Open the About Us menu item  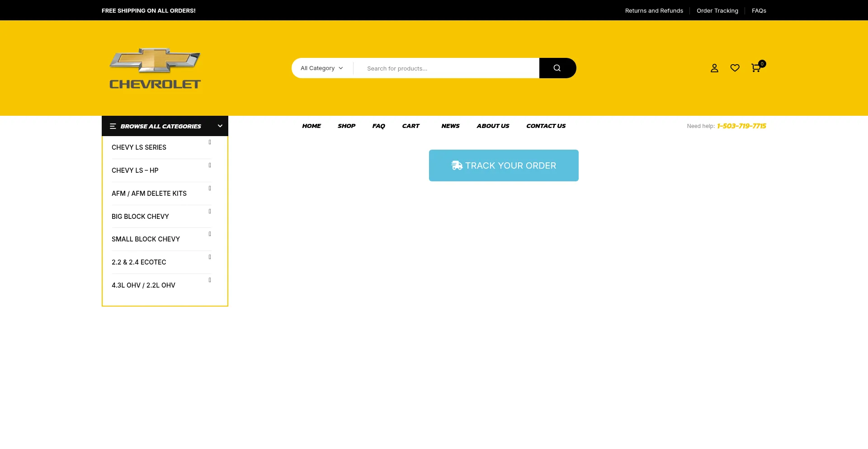pos(492,126)
